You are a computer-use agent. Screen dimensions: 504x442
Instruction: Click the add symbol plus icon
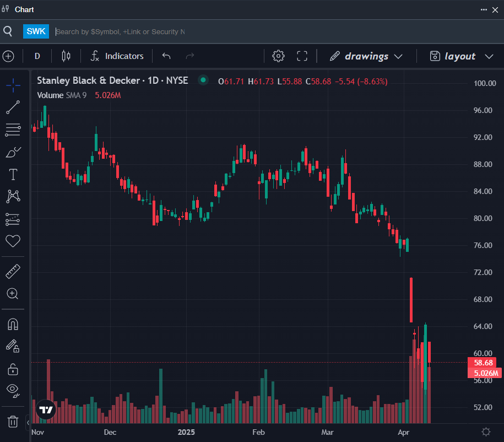click(8, 56)
